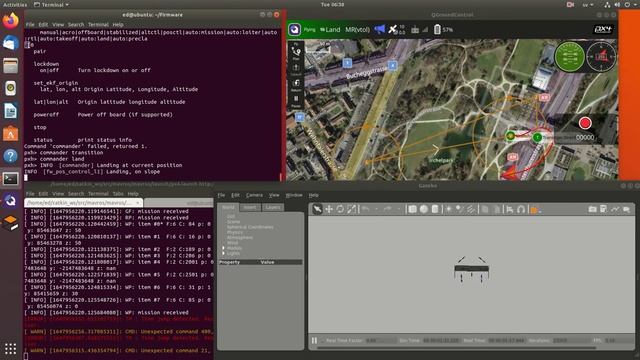Insert a box shape in Gazebo
640x360 pixels.
point(412,209)
